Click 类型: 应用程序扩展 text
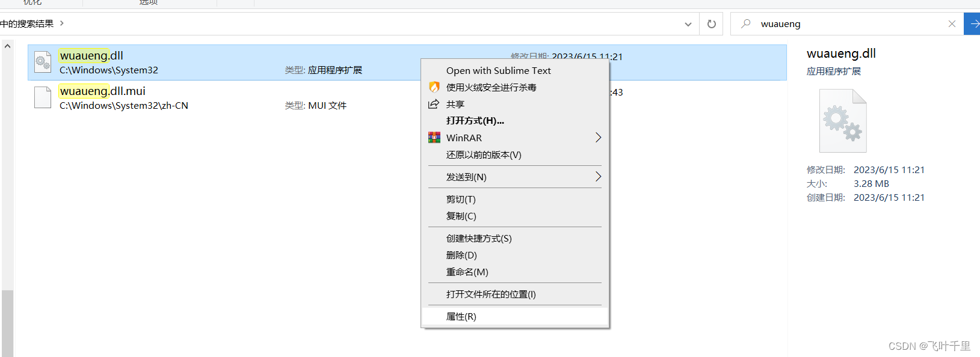The image size is (980, 357). pos(324,70)
